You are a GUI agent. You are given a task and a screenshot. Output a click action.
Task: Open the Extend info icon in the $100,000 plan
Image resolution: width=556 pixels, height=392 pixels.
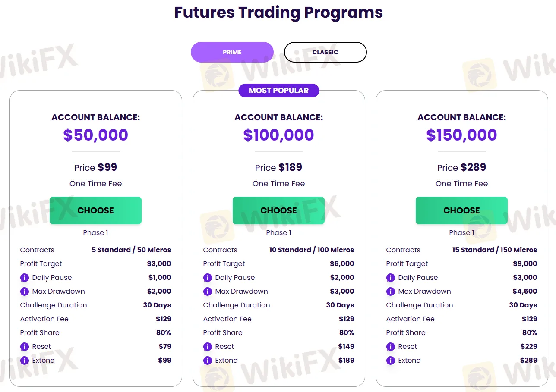208,361
